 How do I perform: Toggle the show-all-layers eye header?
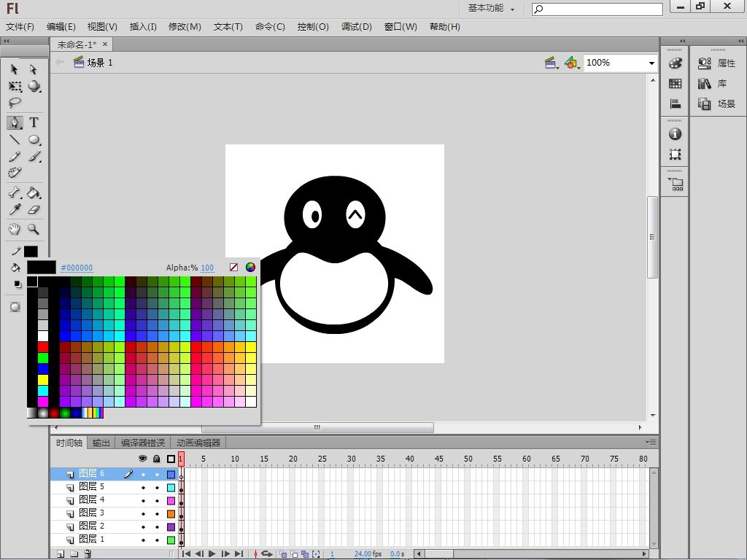[142, 459]
